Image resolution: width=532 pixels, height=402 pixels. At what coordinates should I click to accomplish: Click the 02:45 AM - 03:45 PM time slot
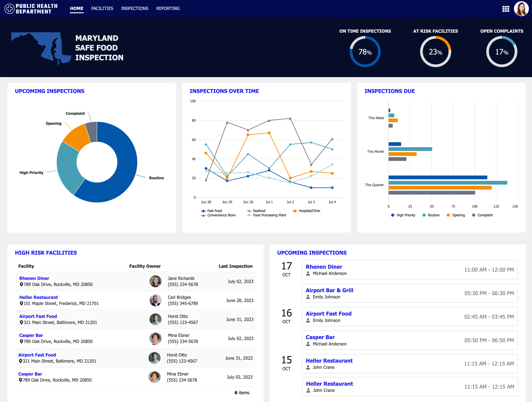click(x=489, y=317)
